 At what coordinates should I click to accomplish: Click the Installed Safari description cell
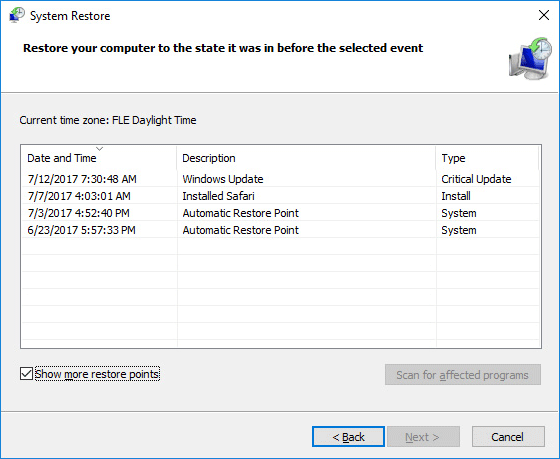tap(218, 196)
